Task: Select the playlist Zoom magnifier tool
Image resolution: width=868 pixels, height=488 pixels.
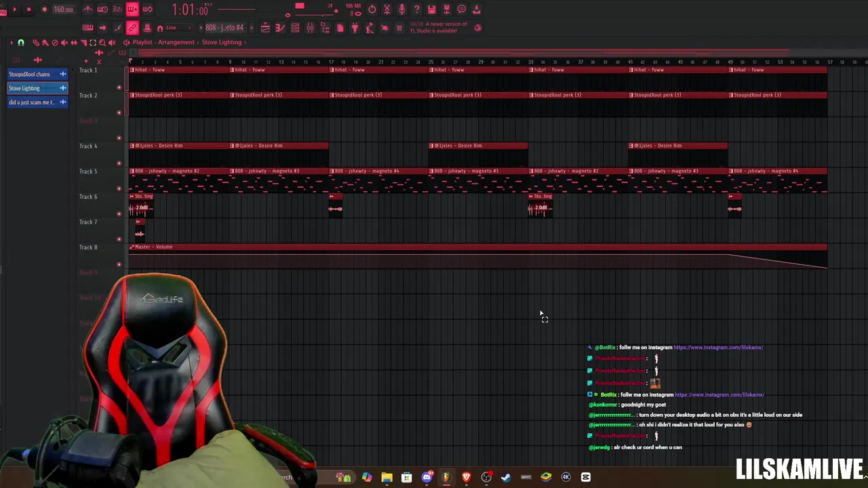Action: click(x=102, y=42)
